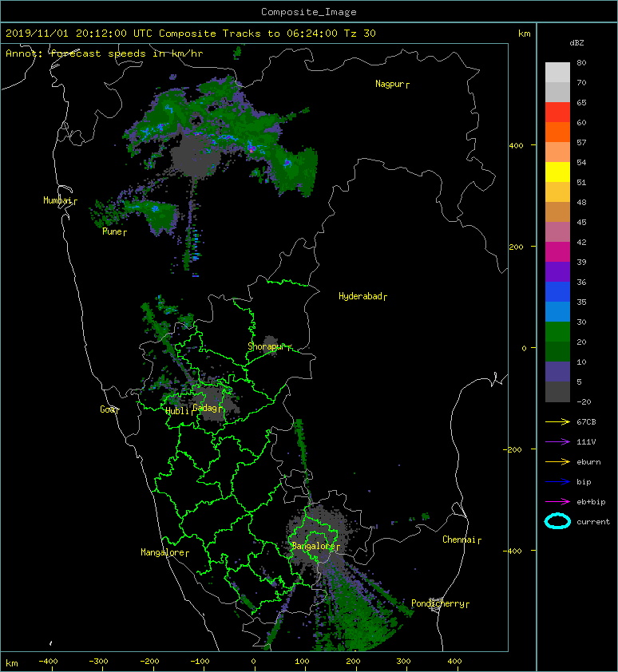Click the km unit label at bottom-left axis
618x672 pixels.
[12, 663]
